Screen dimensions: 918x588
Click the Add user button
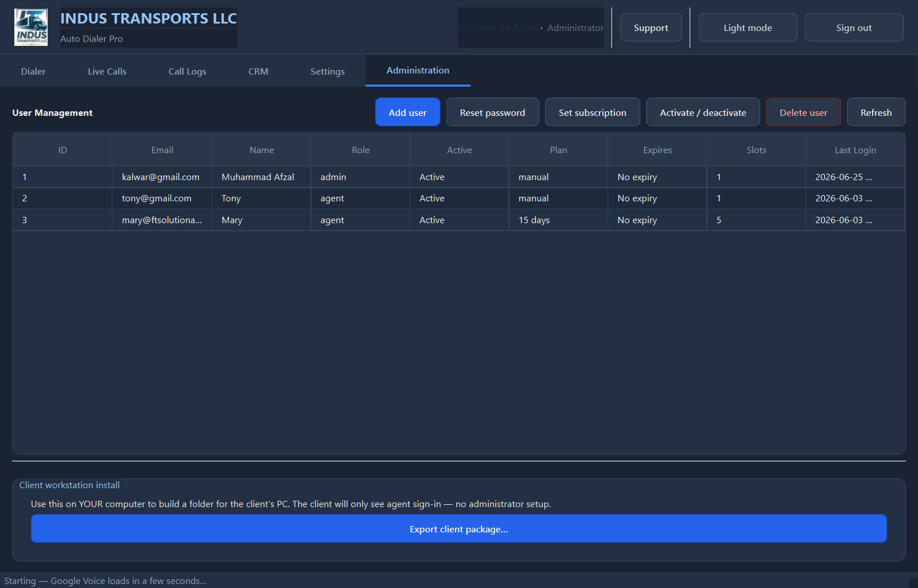[407, 112]
